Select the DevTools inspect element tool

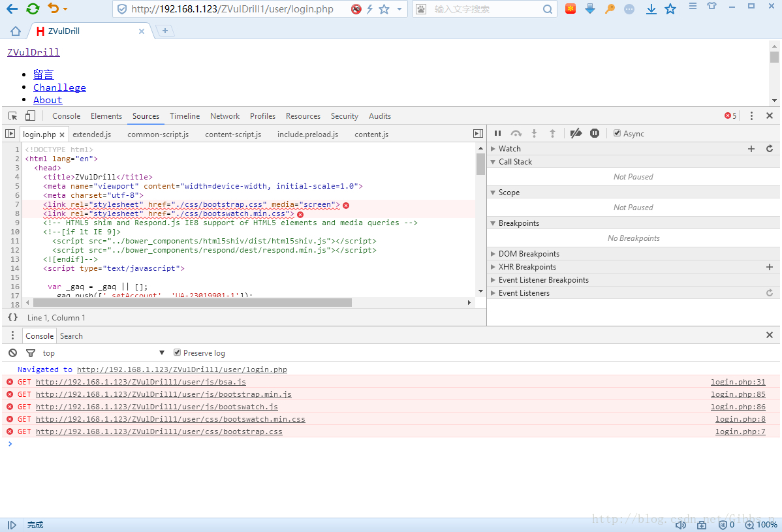pos(13,116)
